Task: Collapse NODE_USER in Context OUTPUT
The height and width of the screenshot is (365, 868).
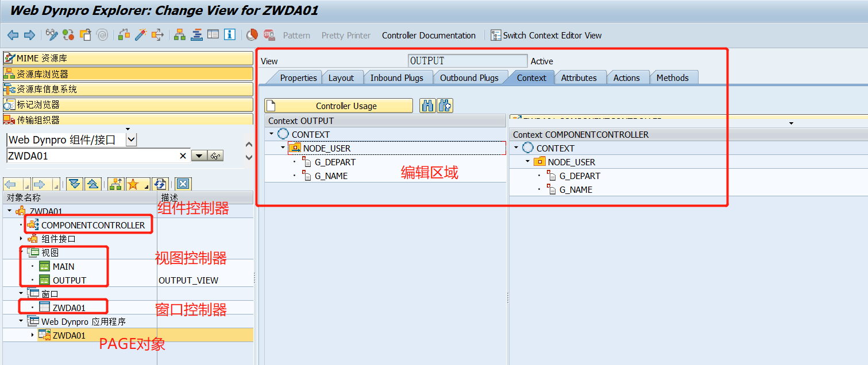Action: [283, 148]
